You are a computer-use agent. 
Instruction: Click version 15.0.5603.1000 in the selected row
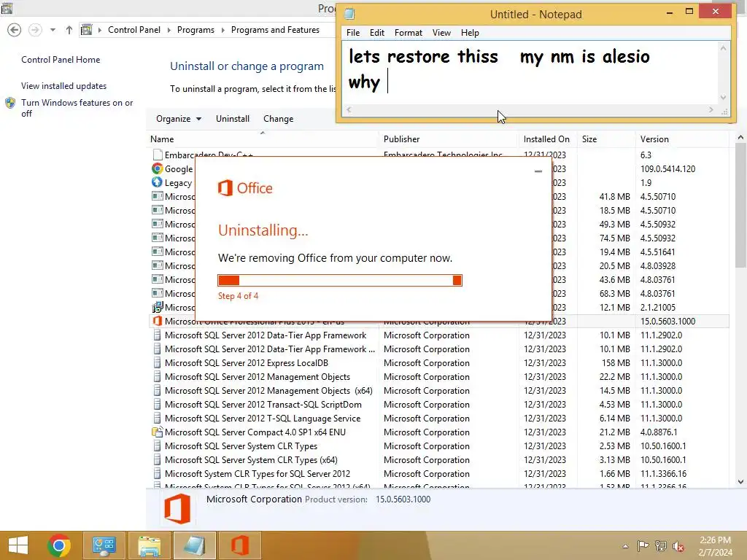667,321
